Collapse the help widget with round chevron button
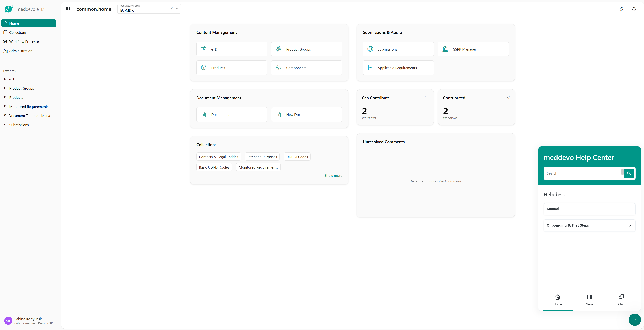The width and height of the screenshot is (644, 330). (x=635, y=320)
